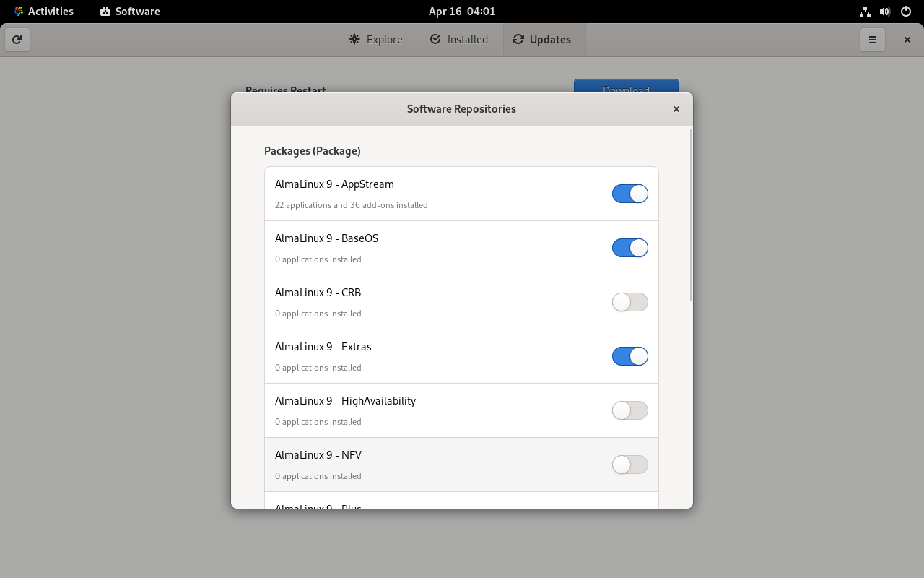Open the hamburger main menu
The height and width of the screenshot is (578, 924).
click(x=872, y=40)
